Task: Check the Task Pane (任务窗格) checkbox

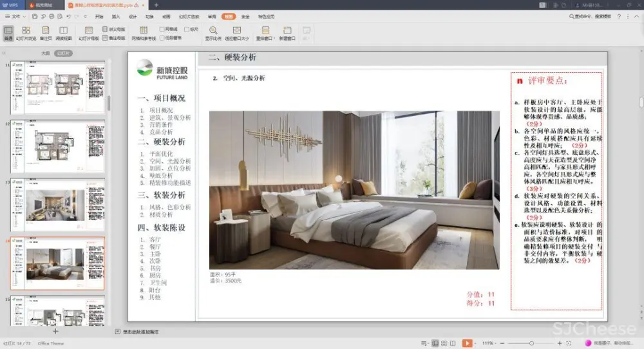Action: 162,37
